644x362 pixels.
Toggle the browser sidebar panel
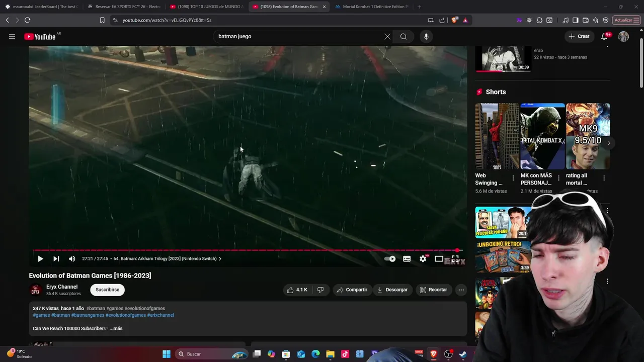(x=576, y=20)
